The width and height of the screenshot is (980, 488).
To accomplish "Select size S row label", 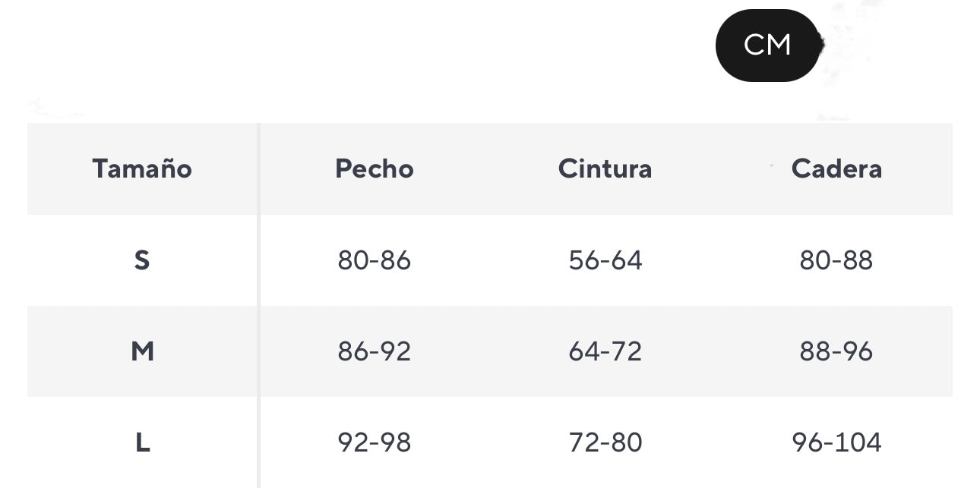I will 142,260.
